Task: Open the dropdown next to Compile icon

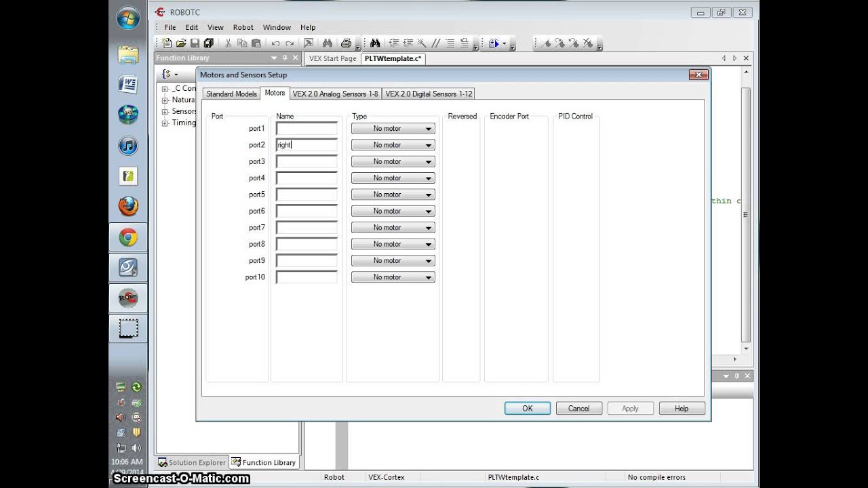Action: (504, 44)
